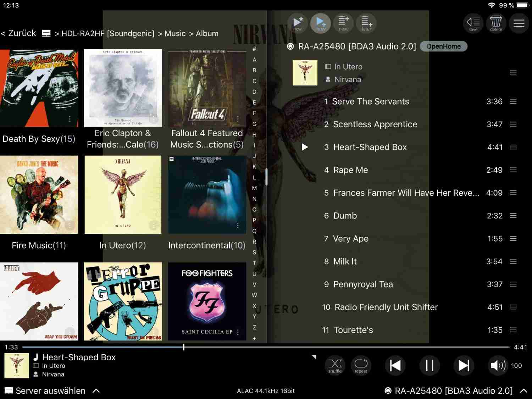Click the server icon in breadcrumb
This screenshot has width=532, height=399.
tap(46, 33)
